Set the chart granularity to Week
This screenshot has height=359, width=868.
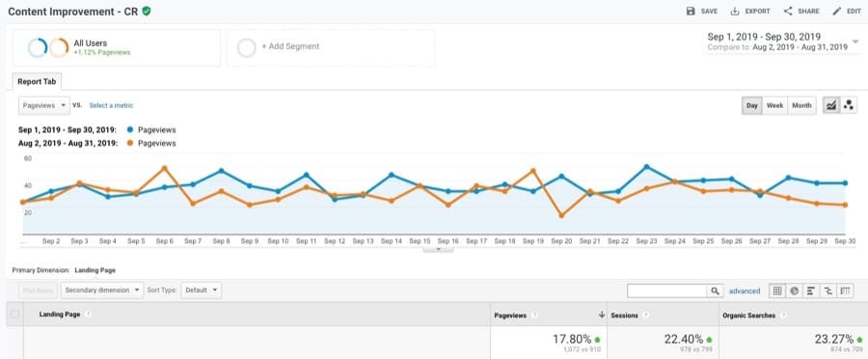[x=774, y=105]
